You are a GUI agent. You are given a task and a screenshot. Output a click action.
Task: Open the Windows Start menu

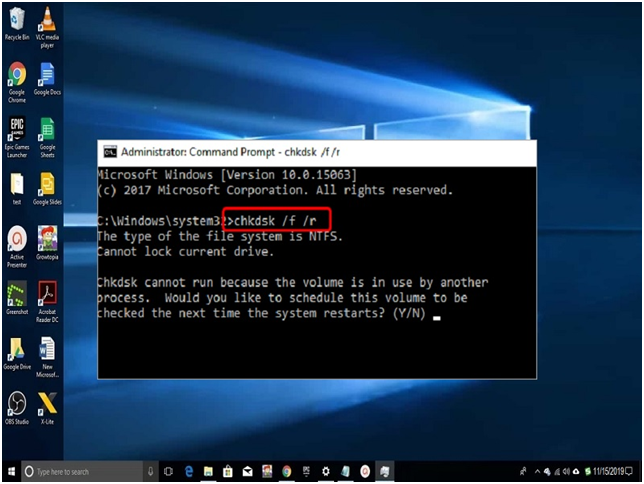(11, 471)
